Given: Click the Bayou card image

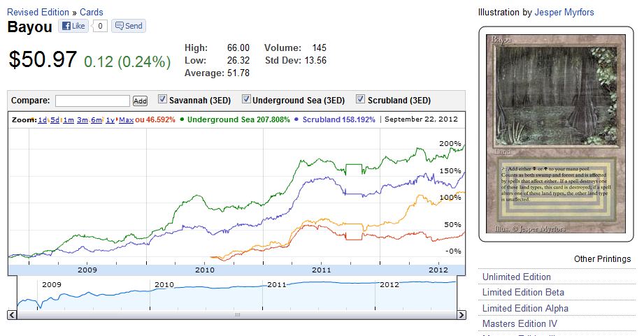Looking at the screenshot, I should pos(557,133).
